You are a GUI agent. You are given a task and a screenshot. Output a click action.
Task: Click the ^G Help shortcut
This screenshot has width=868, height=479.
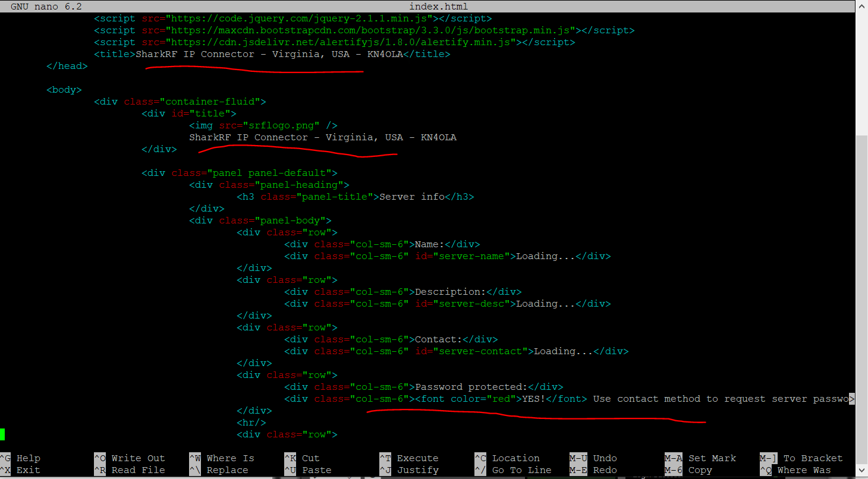click(20, 458)
